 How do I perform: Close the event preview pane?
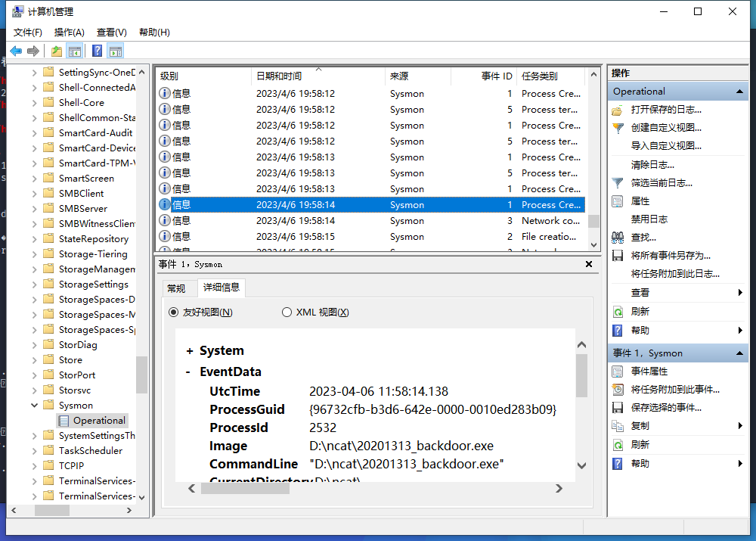589,264
